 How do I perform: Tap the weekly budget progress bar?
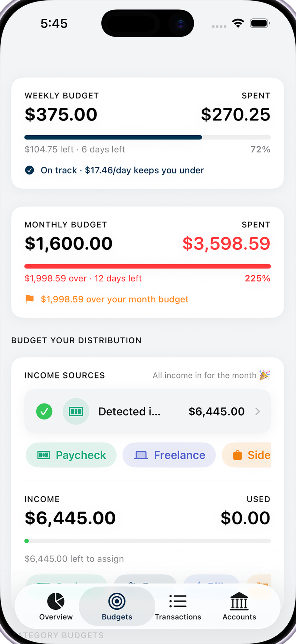(x=148, y=137)
